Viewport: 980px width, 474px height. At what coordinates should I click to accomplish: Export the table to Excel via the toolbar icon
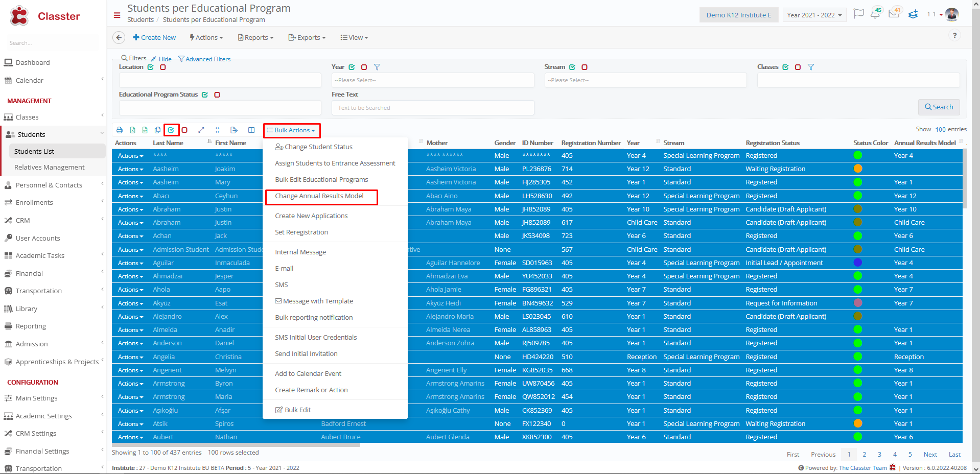pos(132,130)
